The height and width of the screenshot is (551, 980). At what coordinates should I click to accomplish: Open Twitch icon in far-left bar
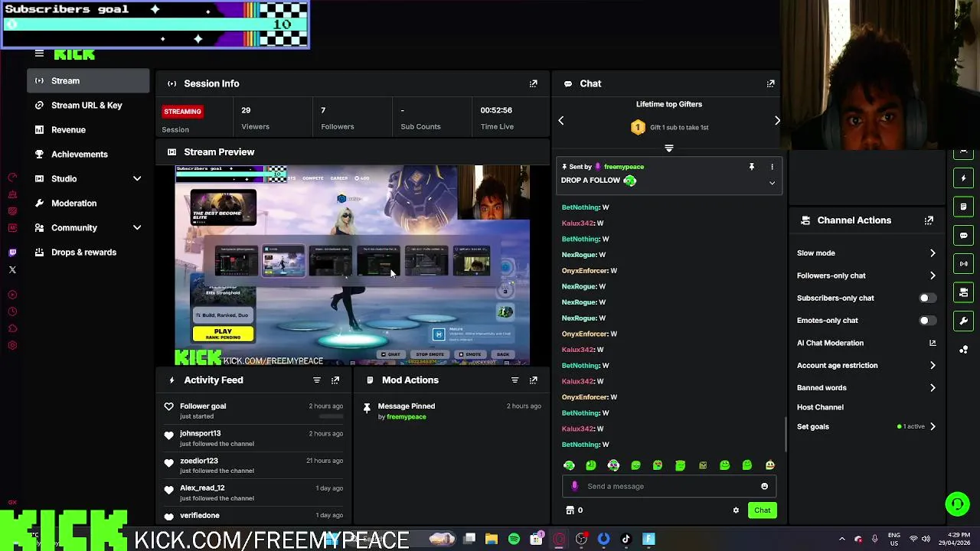click(12, 253)
